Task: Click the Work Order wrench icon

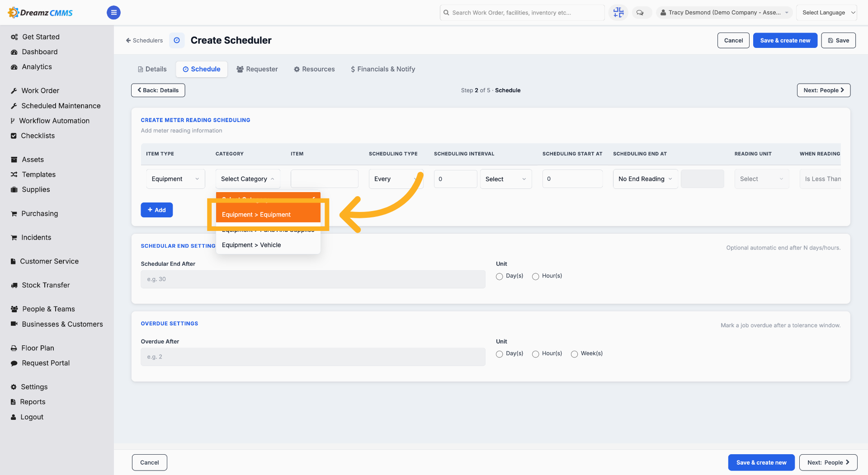Action: [14, 91]
